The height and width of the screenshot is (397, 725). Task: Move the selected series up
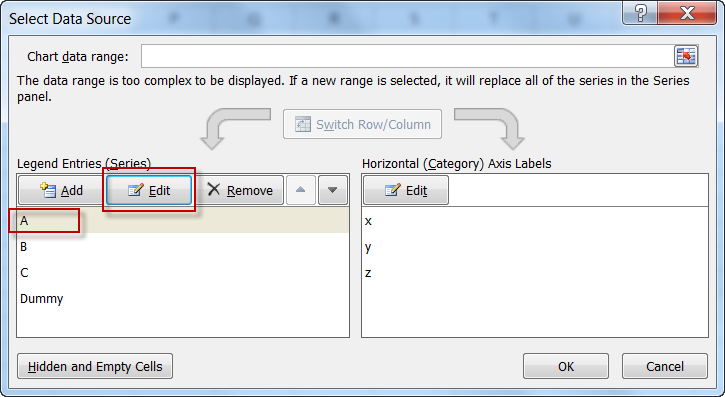point(301,190)
